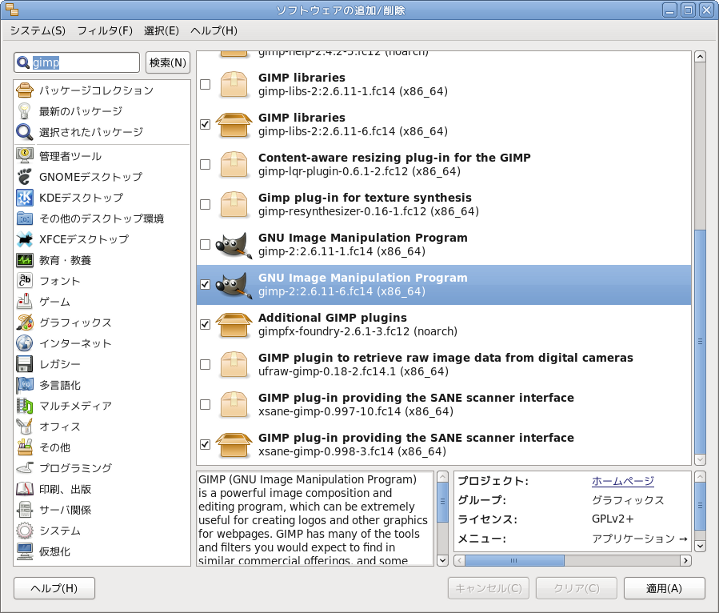Open the ヘルプ(H) menu in menu bar
Image resolution: width=719 pixels, height=613 pixels.
click(x=214, y=31)
